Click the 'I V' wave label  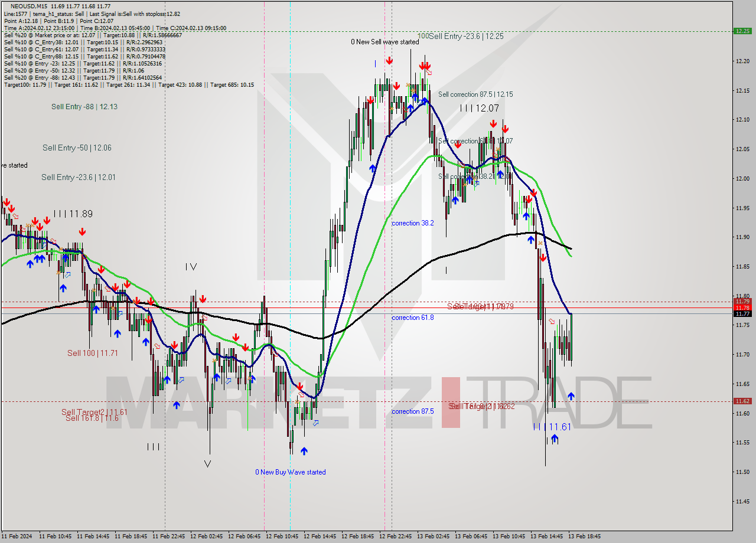click(x=191, y=266)
